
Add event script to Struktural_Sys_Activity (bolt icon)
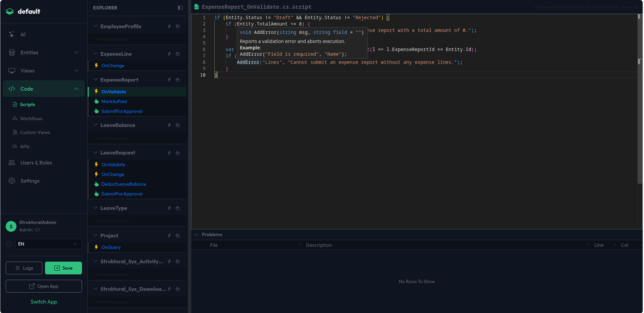tap(169, 261)
